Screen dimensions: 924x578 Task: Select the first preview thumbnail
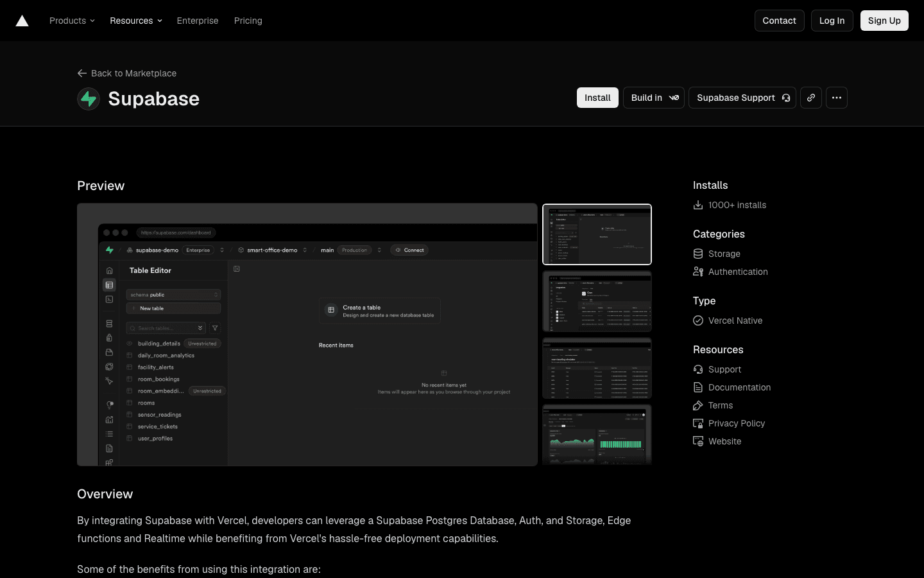597,234
